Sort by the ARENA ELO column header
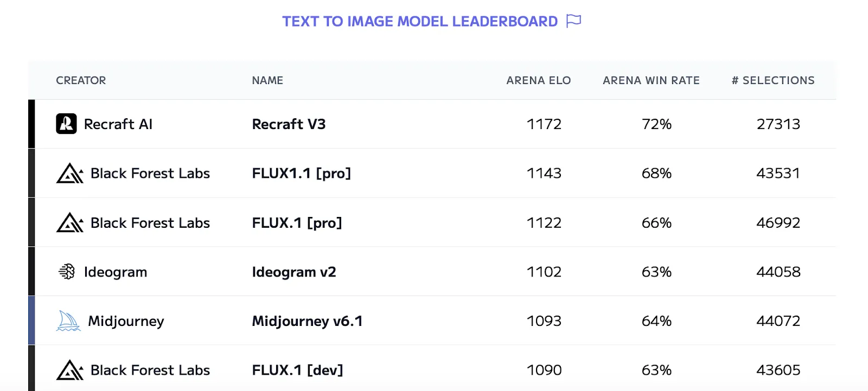 click(x=539, y=80)
